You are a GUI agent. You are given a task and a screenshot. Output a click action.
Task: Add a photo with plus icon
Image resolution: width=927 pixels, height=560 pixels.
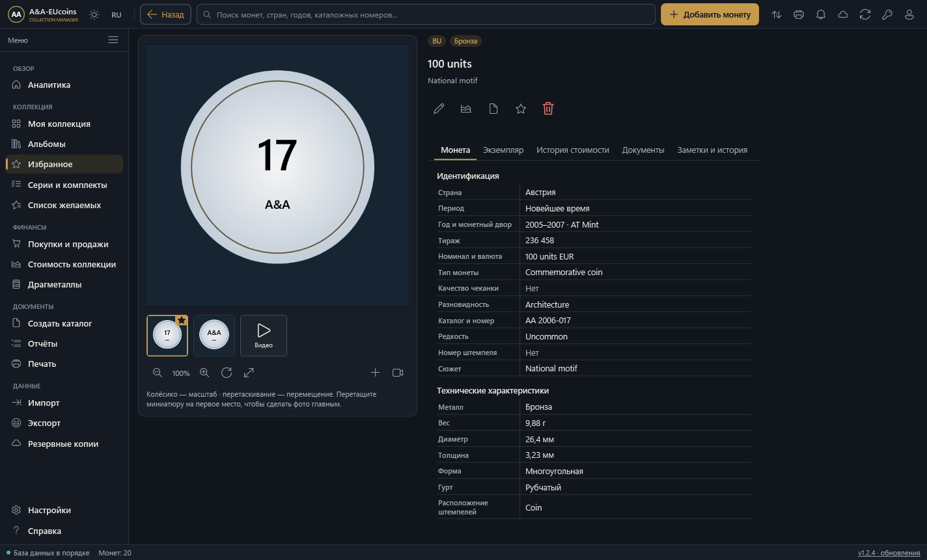tap(375, 373)
